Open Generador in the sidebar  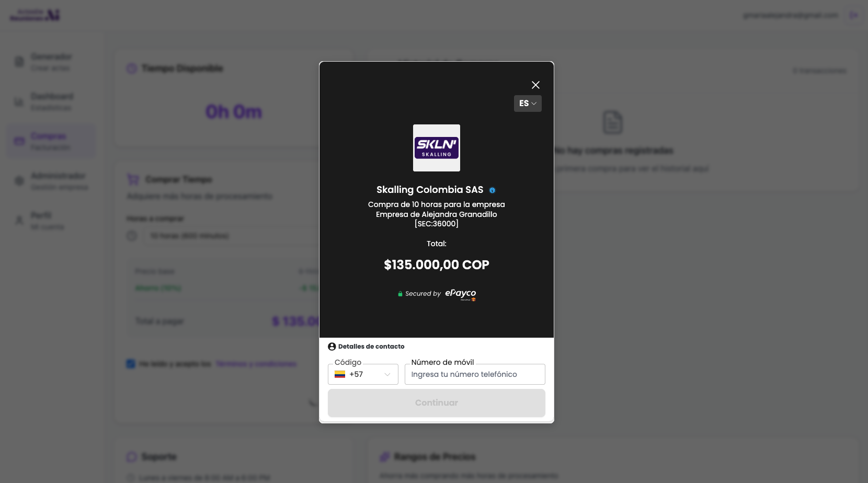point(51,62)
